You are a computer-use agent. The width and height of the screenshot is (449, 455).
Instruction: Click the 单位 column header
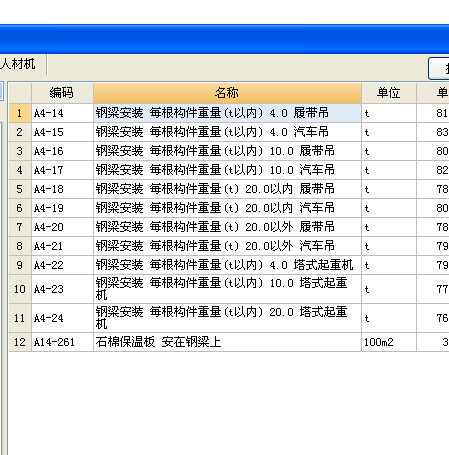click(x=389, y=93)
